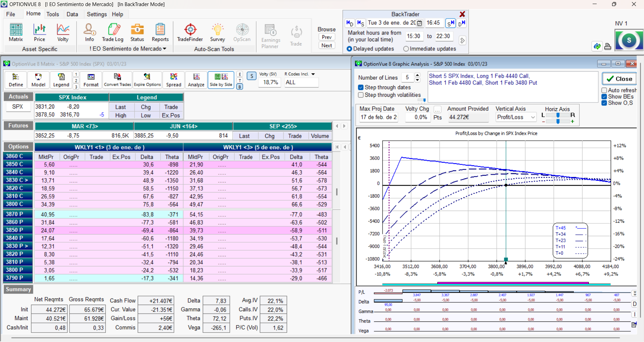This screenshot has height=342, width=644.
Task: Click Expire Options icon
Action: (147, 80)
